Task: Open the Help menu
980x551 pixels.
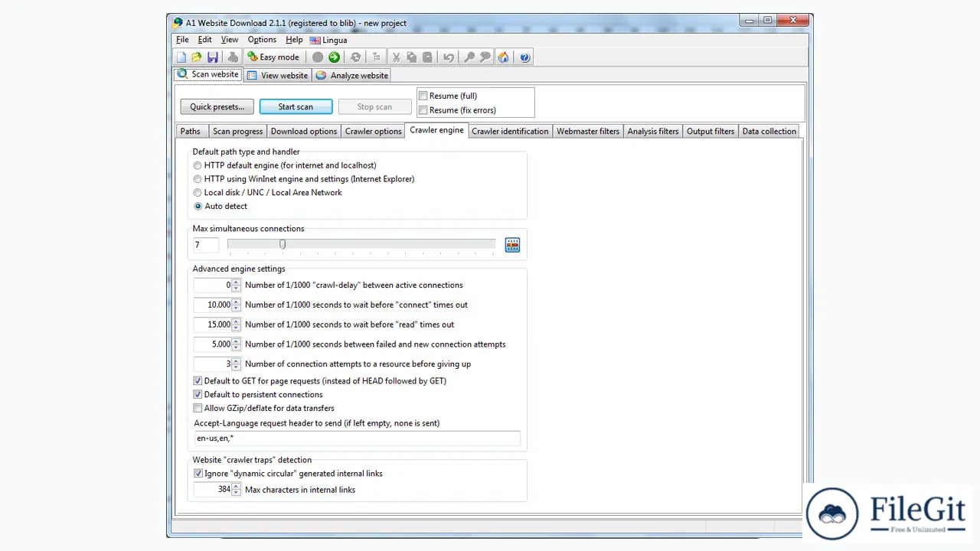Action: [x=294, y=40]
